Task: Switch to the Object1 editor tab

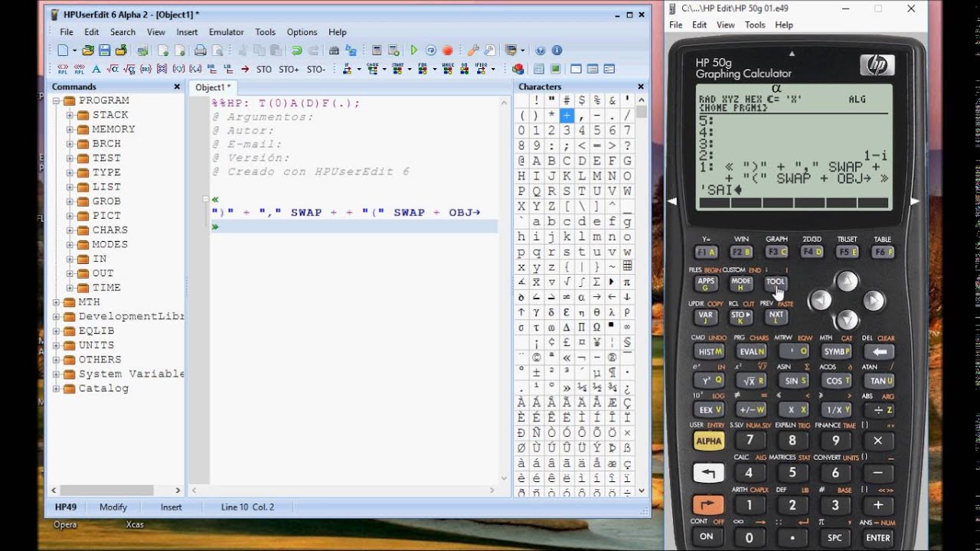Action: pos(213,87)
